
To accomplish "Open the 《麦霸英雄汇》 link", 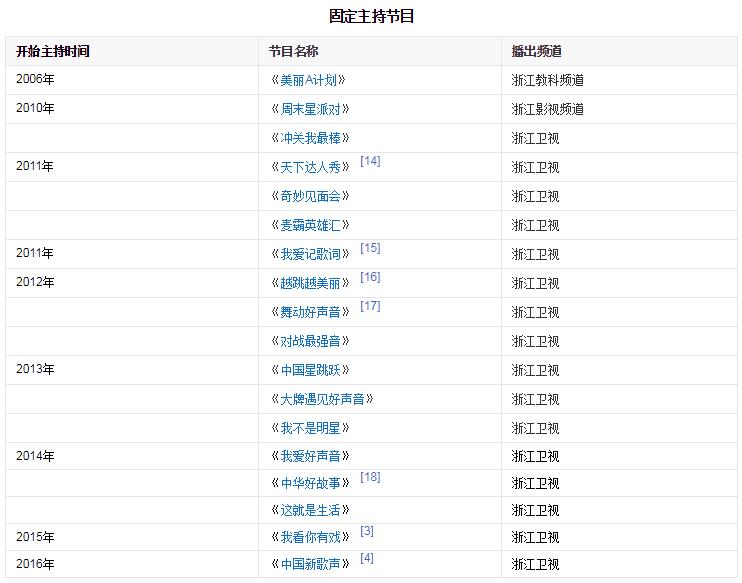I will [x=310, y=225].
